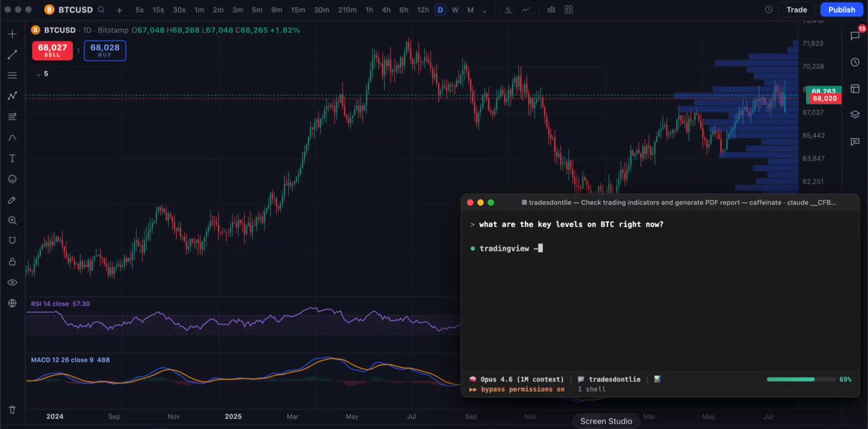Open the layout panel icon in the right sidebar

[x=855, y=88]
